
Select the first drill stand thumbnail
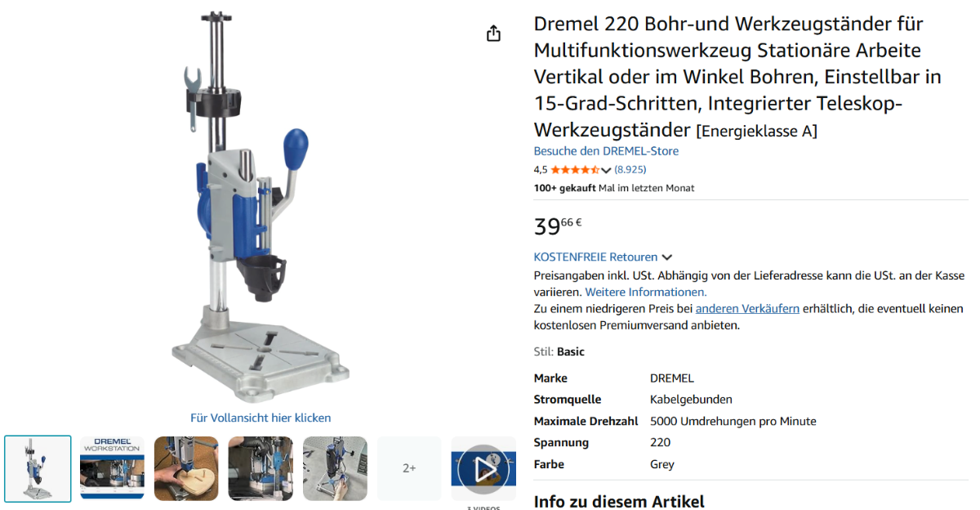point(38,468)
